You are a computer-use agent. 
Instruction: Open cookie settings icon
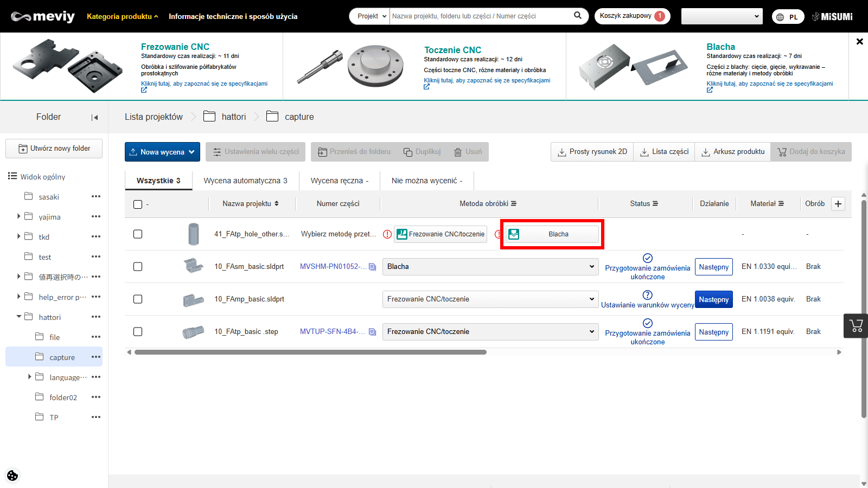pos(12,476)
